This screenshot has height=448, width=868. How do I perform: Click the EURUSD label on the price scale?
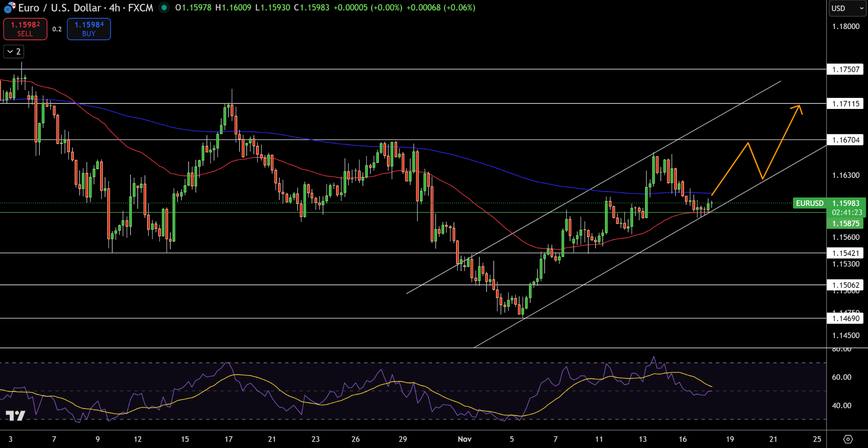(x=810, y=203)
